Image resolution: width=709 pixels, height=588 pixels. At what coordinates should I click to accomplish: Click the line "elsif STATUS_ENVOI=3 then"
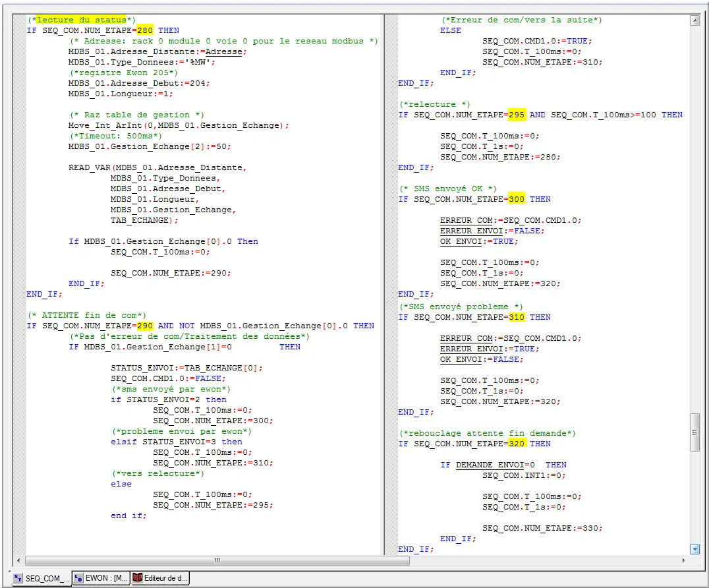[177, 442]
